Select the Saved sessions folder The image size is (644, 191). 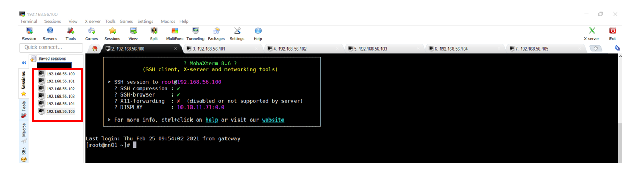pyautogui.click(x=49, y=58)
